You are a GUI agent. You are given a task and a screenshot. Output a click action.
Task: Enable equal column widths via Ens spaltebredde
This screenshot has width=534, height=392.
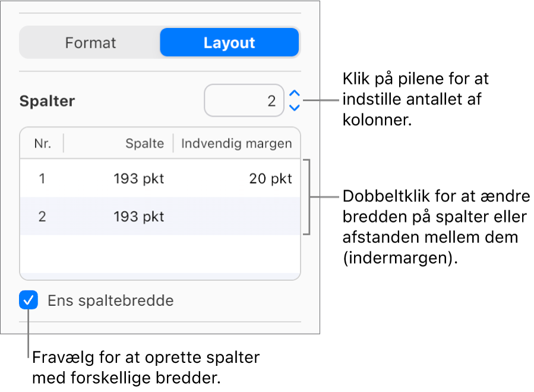(29, 300)
